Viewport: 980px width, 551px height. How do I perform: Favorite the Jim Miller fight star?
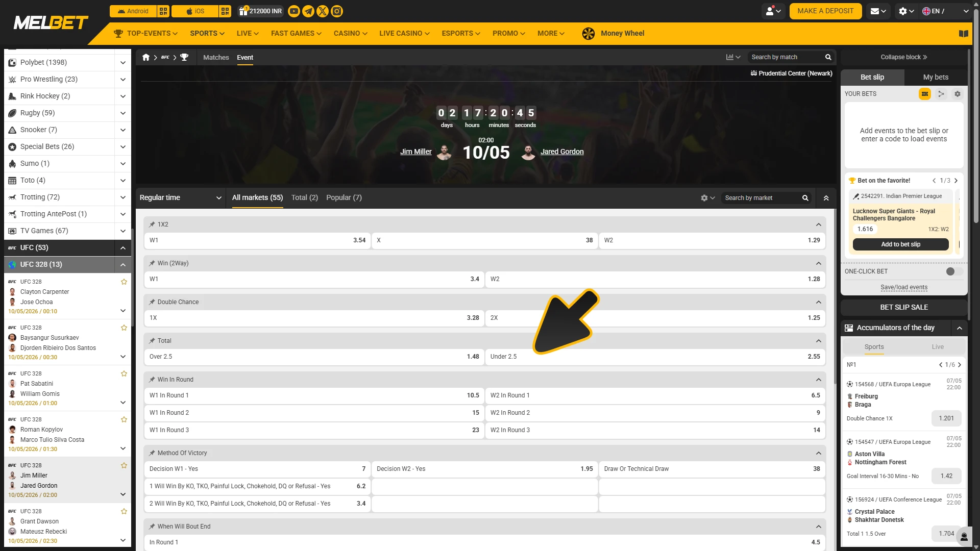[124, 465]
